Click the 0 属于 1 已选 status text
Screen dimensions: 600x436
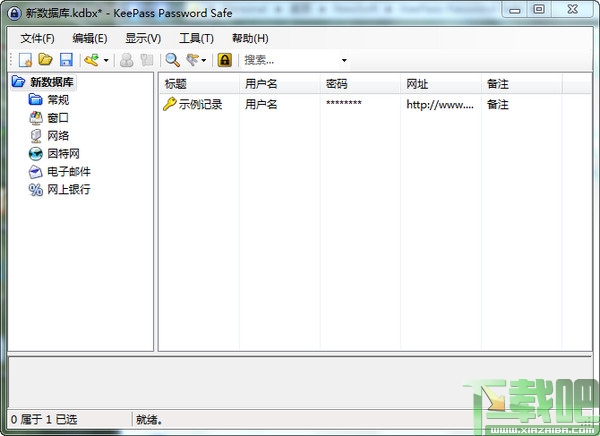44,420
